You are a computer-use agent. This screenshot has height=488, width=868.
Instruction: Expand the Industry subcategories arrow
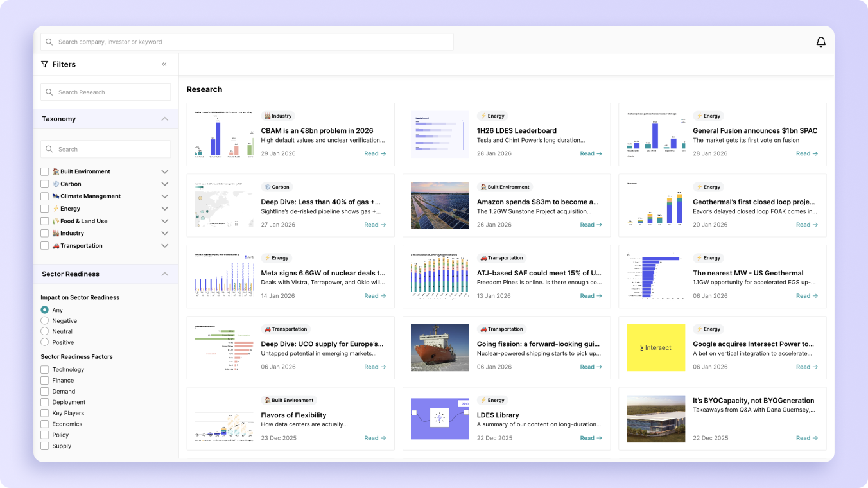tap(165, 234)
